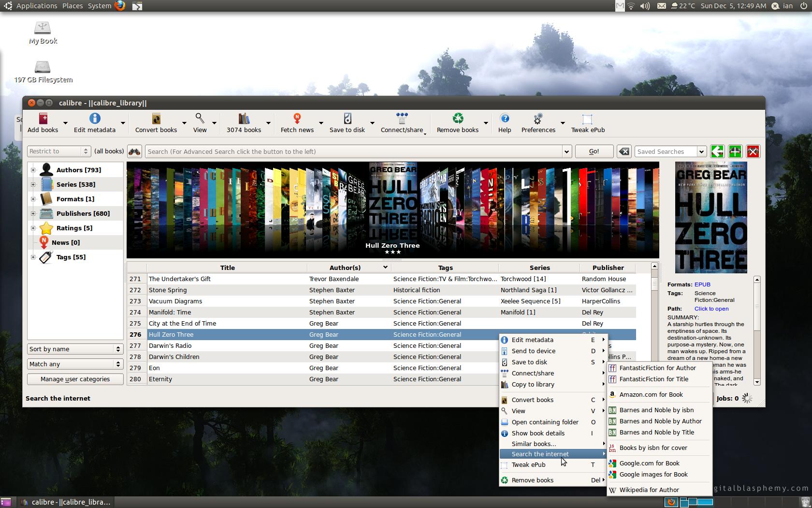Viewport: 812px width, 508px height.
Task: Expand the Series [538] category
Action: (x=33, y=184)
